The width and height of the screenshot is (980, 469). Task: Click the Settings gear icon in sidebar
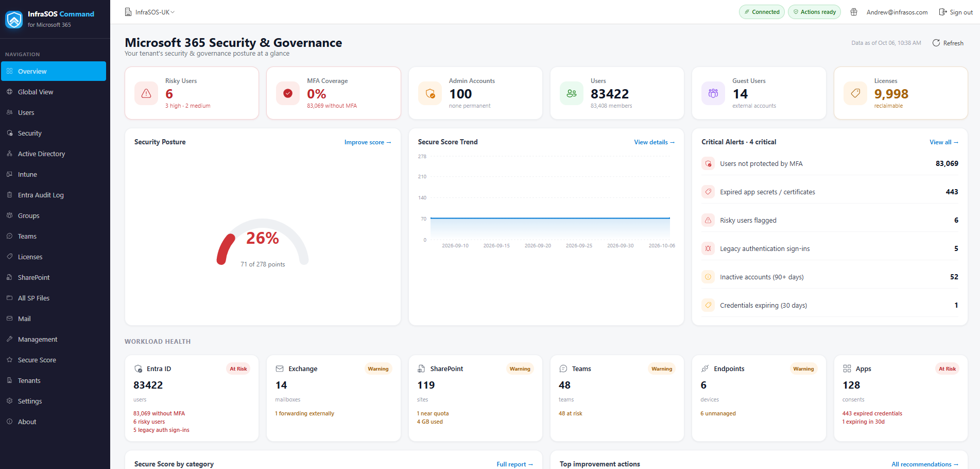pos(9,401)
